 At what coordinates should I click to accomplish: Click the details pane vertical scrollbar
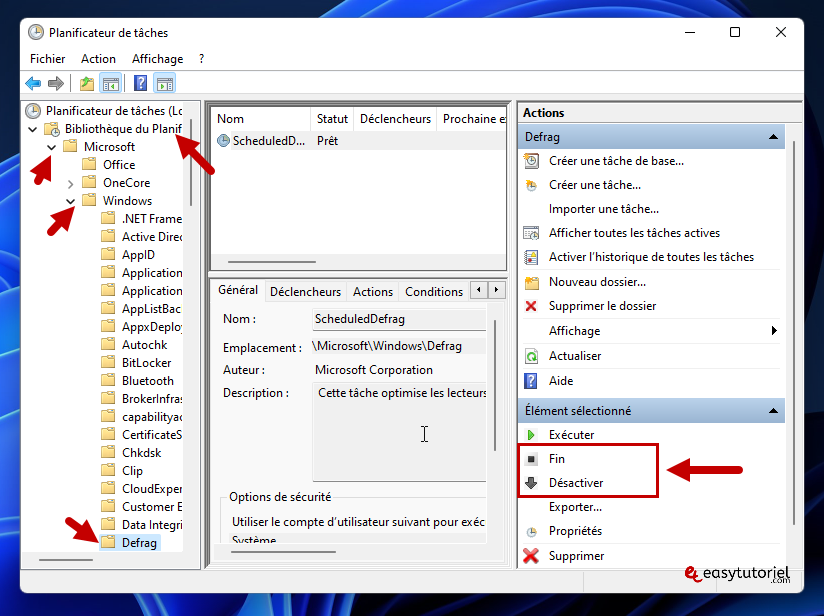pos(495,385)
